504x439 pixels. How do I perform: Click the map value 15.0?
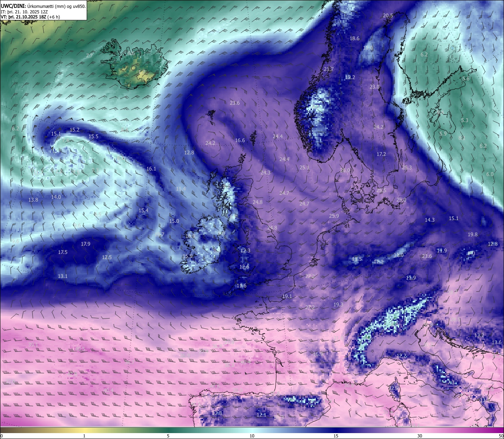[x=174, y=221]
